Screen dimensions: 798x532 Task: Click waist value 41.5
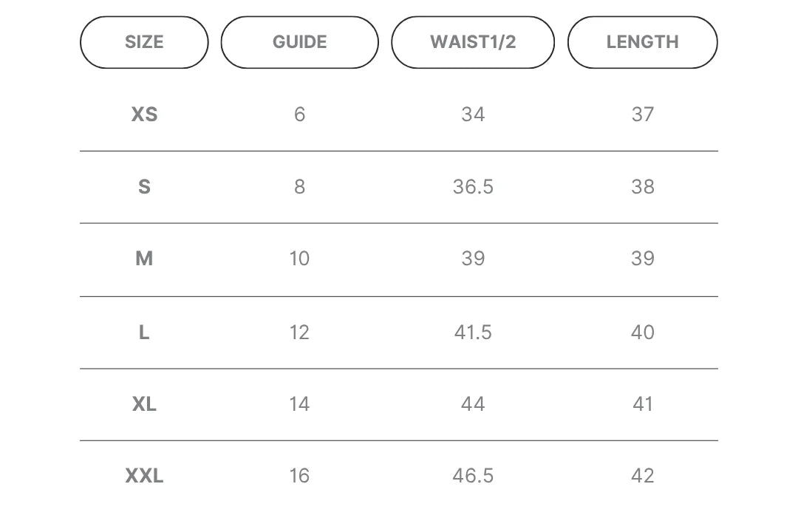tap(473, 332)
